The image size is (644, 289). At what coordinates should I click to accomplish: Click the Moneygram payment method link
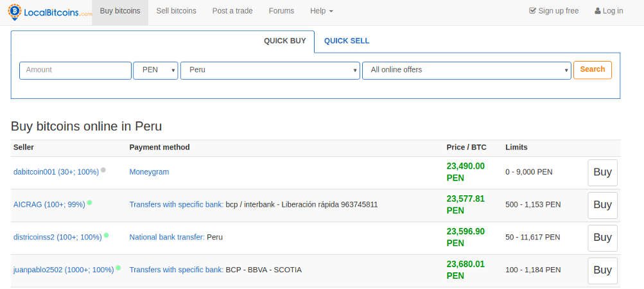click(149, 172)
